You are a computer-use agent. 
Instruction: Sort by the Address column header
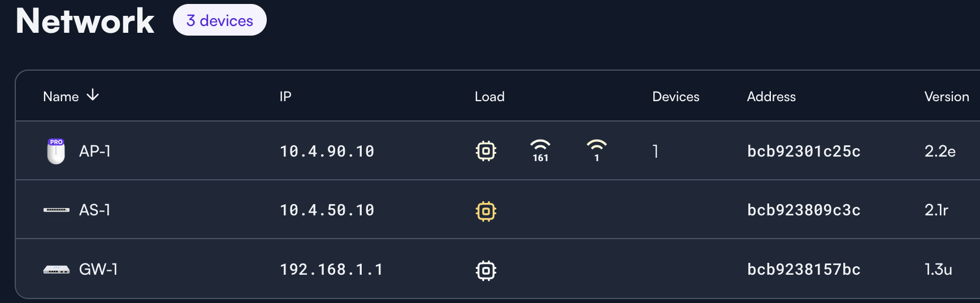pyautogui.click(x=771, y=97)
